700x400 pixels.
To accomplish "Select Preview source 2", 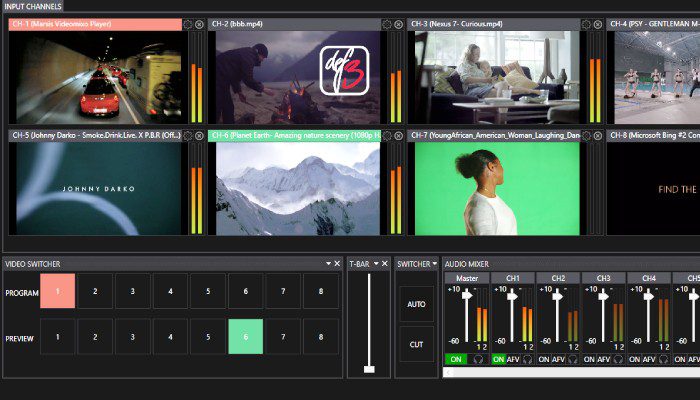I will [95, 337].
